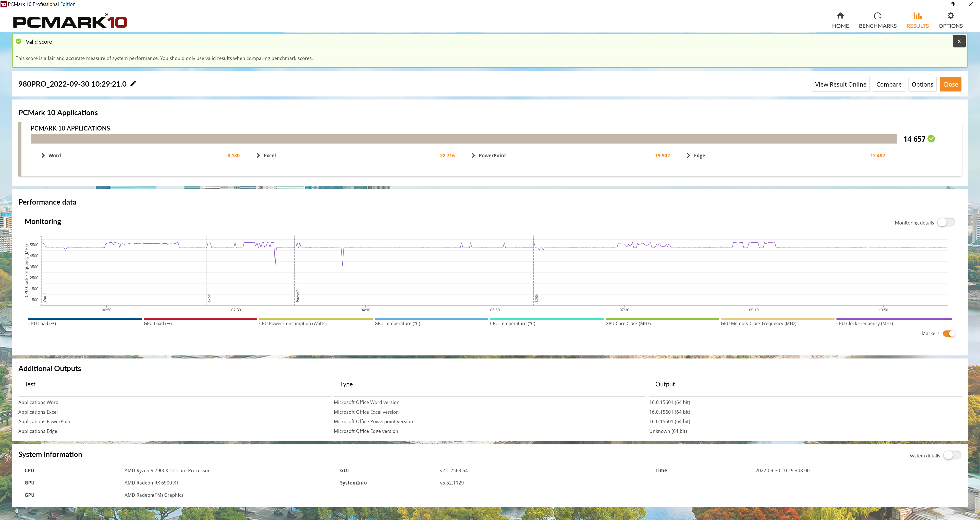Click the time value 2022-09-30 10:29 +08:00

(782, 470)
